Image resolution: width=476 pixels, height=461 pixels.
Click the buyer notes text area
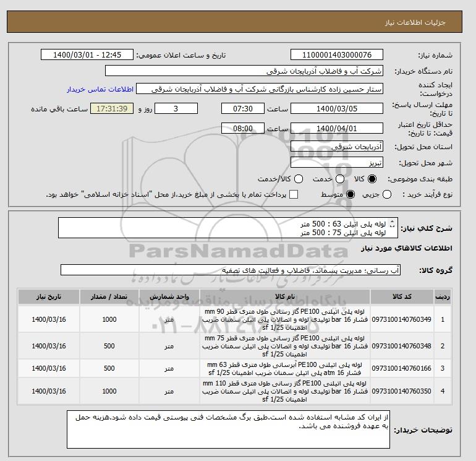[x=228, y=429]
